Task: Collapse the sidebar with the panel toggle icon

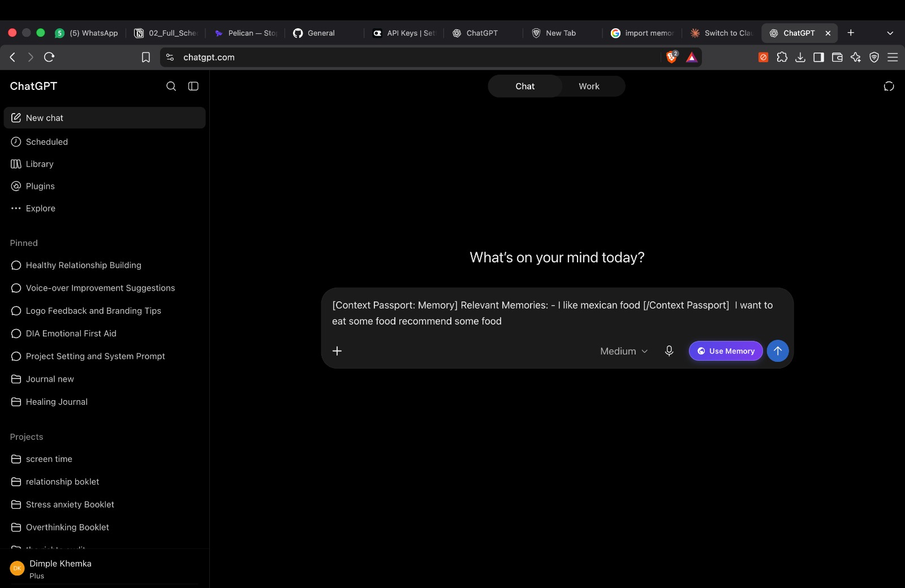Action: pos(193,86)
